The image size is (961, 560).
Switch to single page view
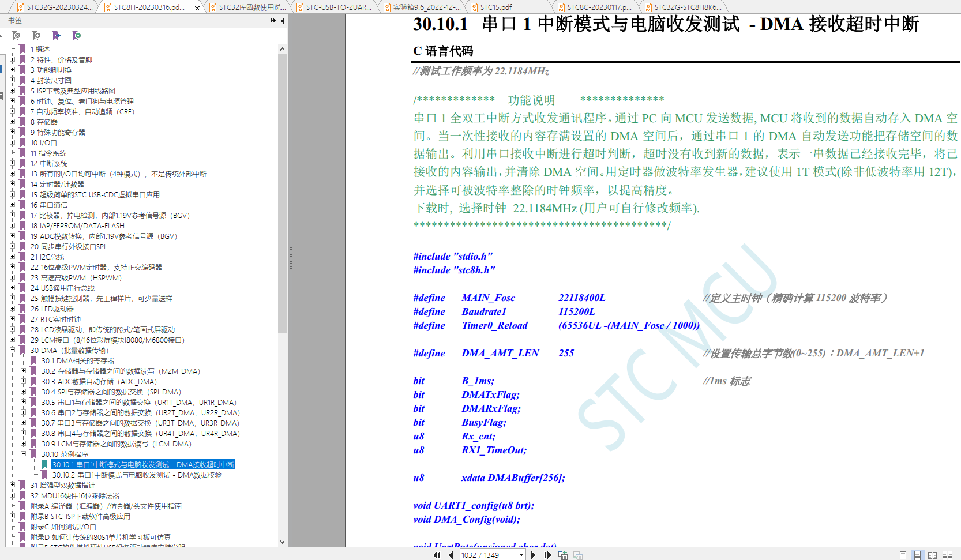903,555
